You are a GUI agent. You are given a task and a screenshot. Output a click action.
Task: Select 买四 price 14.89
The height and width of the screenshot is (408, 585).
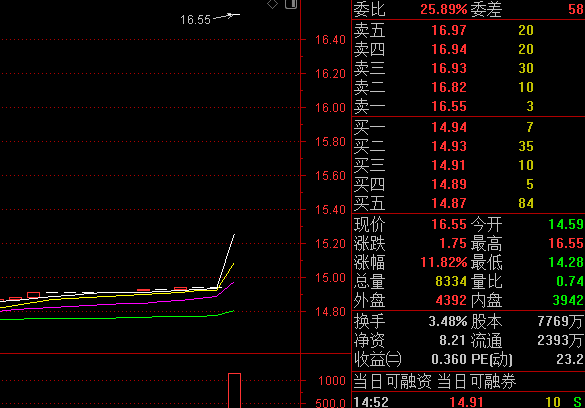[449, 184]
